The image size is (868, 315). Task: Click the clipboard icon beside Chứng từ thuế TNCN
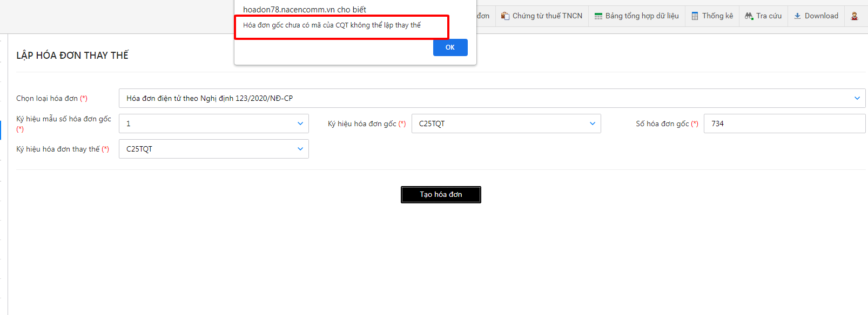click(505, 16)
